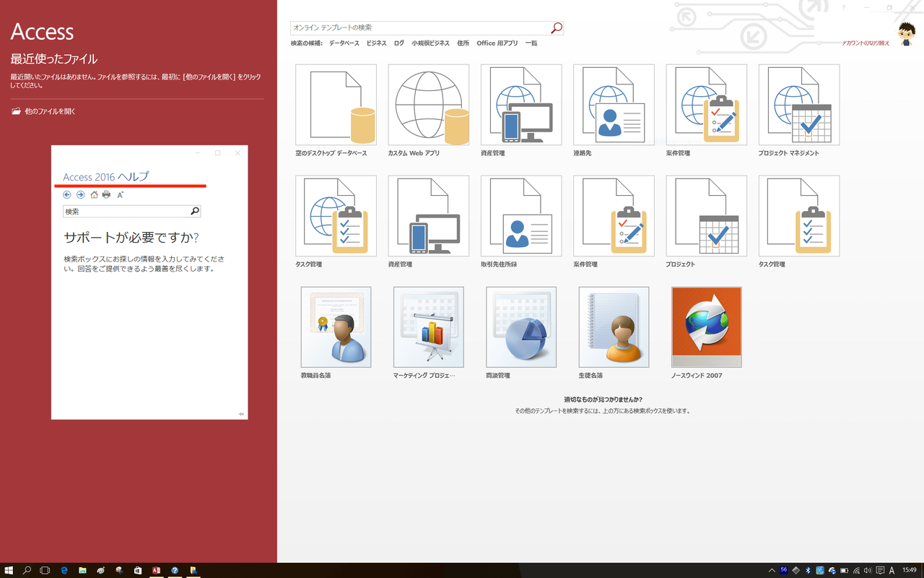
Task: Click the magnifier in the Help search box
Action: pyautogui.click(x=194, y=211)
